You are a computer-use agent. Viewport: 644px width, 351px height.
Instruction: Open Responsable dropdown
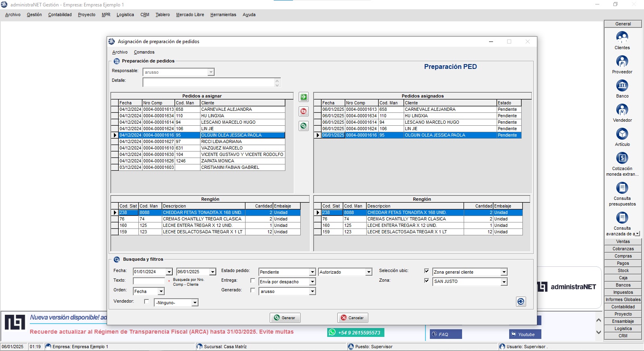click(x=211, y=72)
